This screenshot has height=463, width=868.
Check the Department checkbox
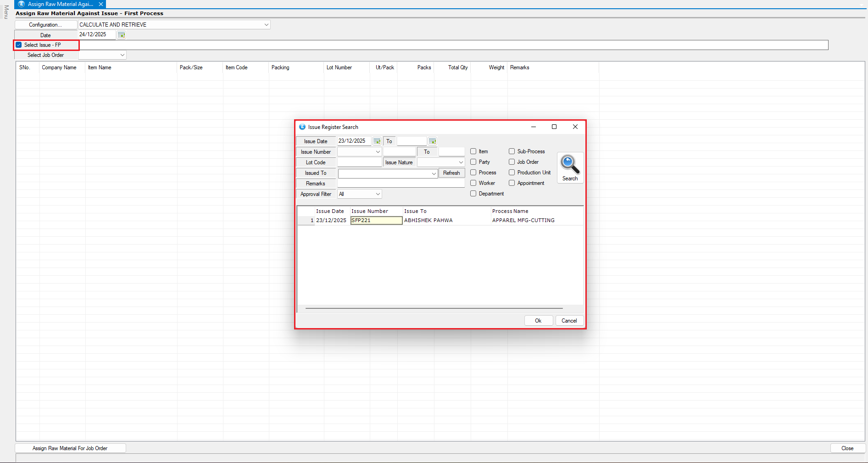pos(473,194)
